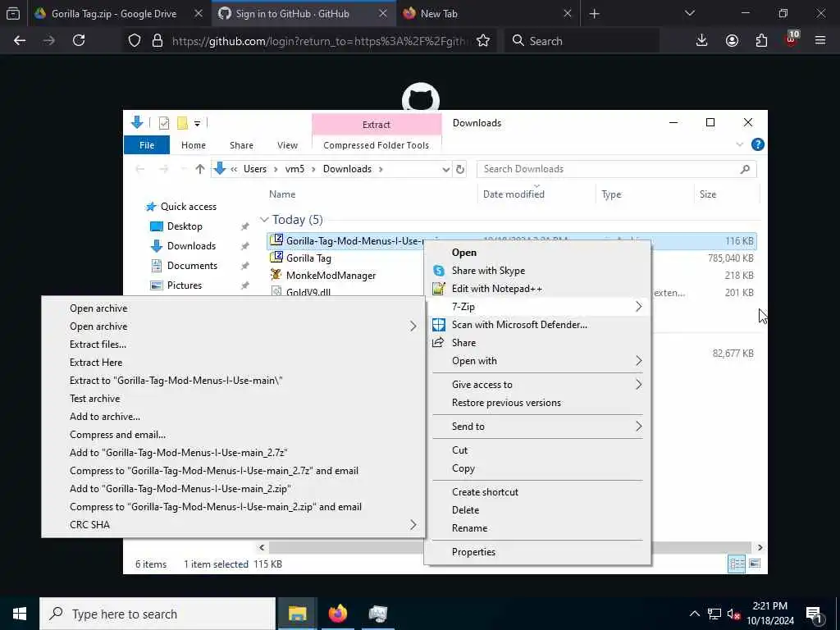840x630 pixels.
Task: Open the Explorer File tab
Action: click(147, 145)
